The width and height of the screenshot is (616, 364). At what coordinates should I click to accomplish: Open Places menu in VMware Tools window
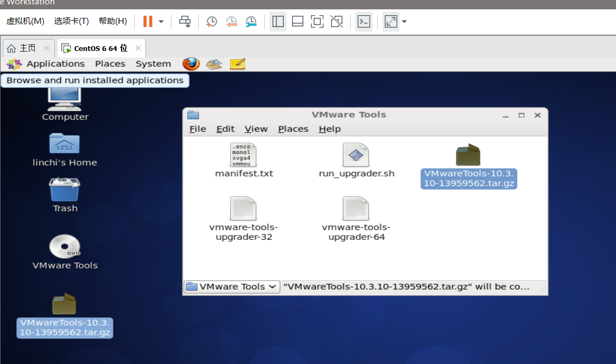point(293,129)
